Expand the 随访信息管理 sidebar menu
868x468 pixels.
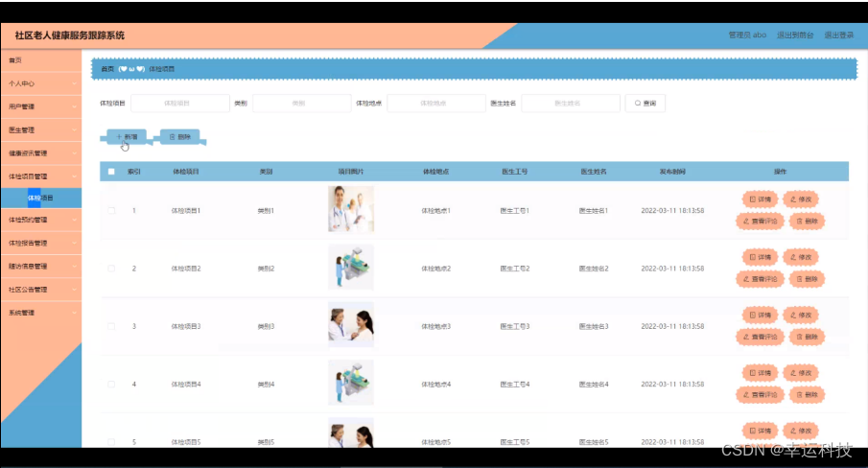[41, 266]
